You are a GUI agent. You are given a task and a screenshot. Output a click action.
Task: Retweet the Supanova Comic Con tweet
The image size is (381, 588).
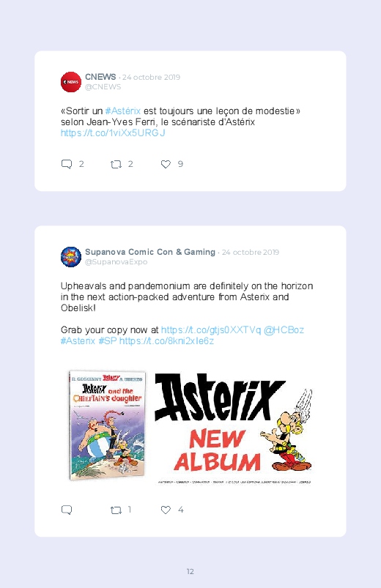116,510
